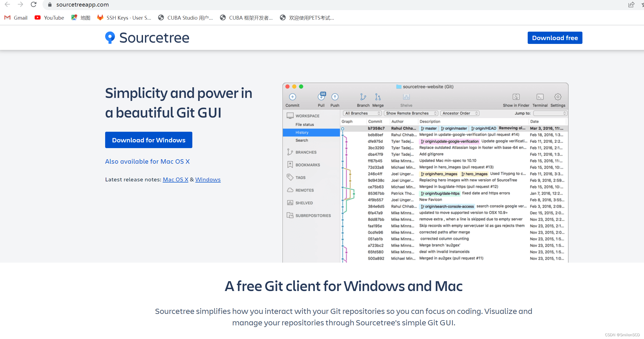The height and width of the screenshot is (339, 644).
Task: Click the Pull toolbar icon
Action: click(x=321, y=96)
